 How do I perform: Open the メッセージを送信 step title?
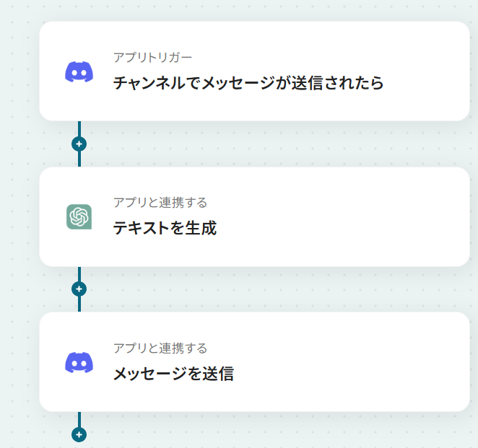click(x=173, y=374)
